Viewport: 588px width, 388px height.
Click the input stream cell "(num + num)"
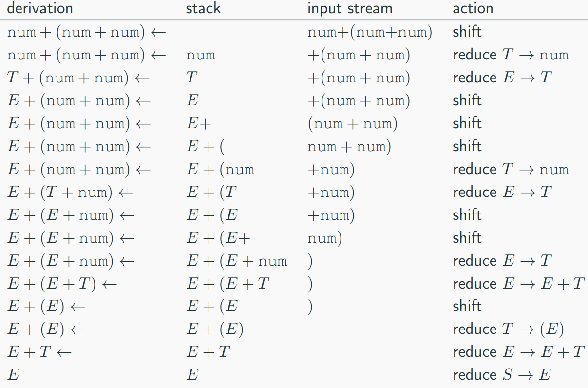[352, 124]
